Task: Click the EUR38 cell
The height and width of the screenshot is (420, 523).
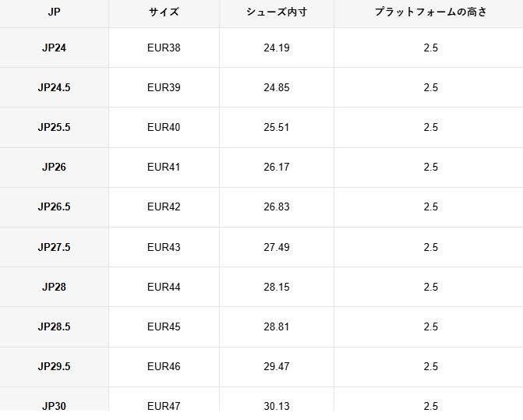Action: [164, 48]
